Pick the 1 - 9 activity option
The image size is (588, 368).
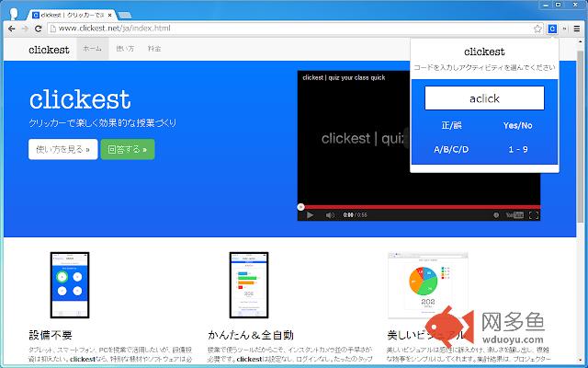518,149
